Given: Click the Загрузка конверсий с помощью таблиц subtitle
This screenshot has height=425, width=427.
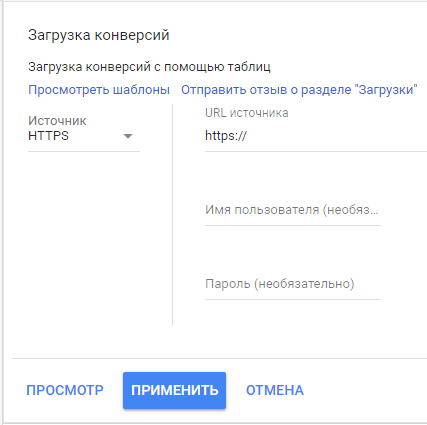Looking at the screenshot, I should coord(149,67).
